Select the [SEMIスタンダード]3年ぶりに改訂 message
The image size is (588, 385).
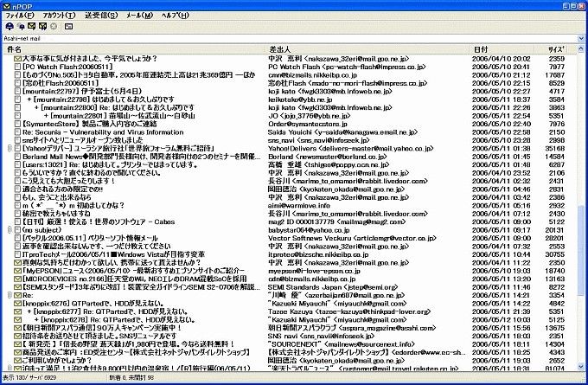141,287
